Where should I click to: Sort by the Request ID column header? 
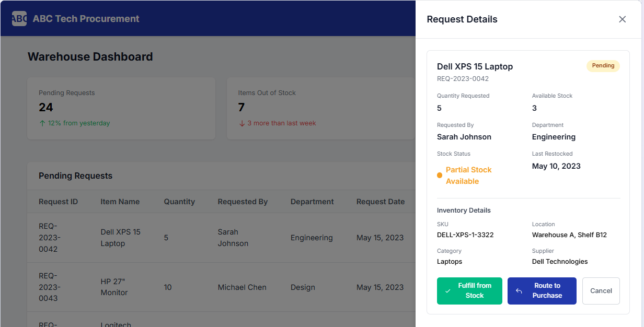tap(58, 202)
